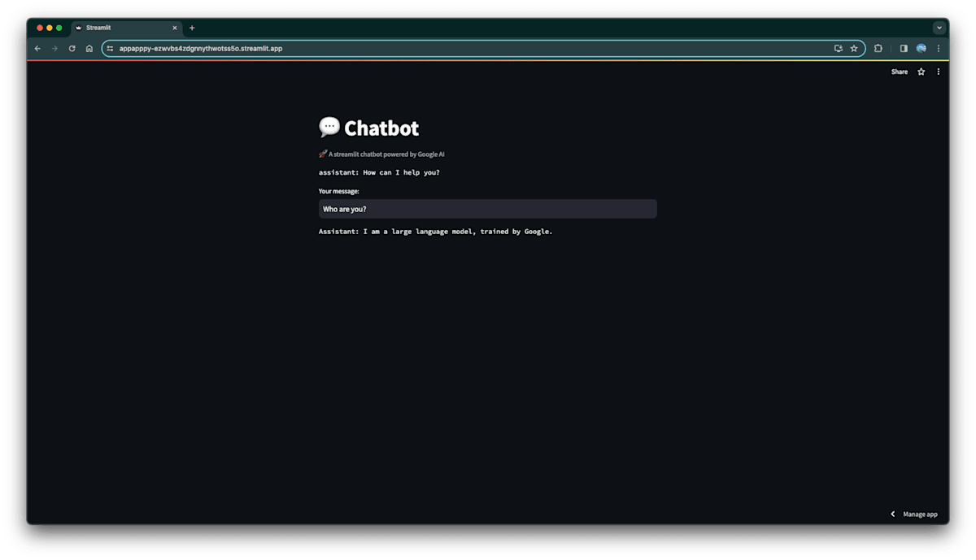Viewport: 976px width, 560px height.
Task: Click the browser forward arrow
Action: point(54,49)
